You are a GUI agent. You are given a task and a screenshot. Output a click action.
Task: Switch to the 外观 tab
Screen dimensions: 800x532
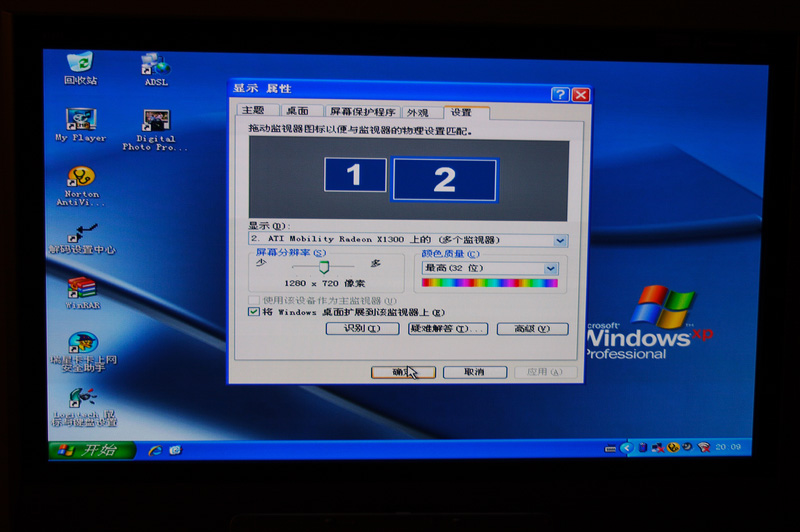coord(418,112)
